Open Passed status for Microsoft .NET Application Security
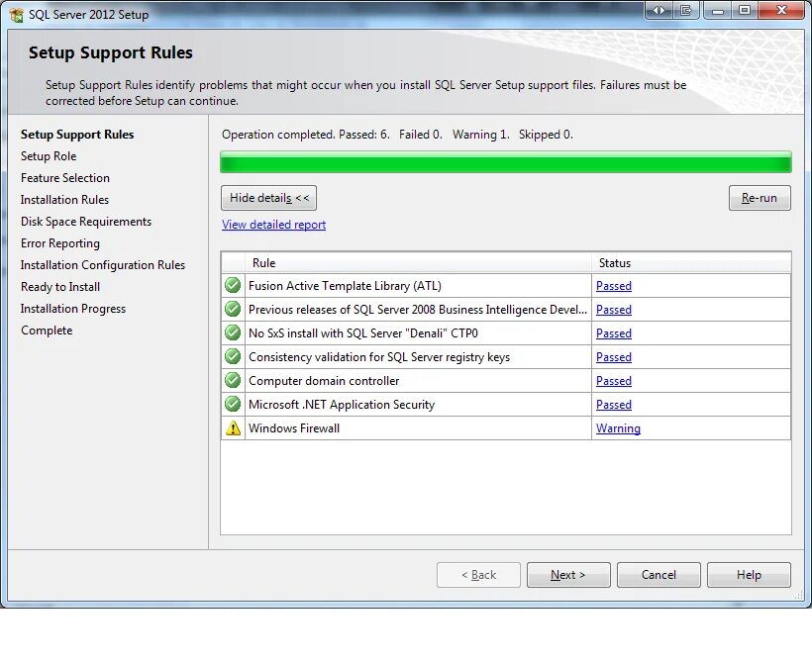This screenshot has height=662, width=812. coord(614,405)
